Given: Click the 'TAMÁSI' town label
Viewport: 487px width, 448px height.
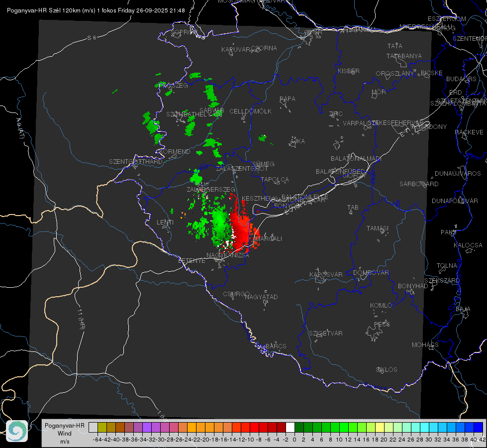Looking at the screenshot, I should click(378, 228).
